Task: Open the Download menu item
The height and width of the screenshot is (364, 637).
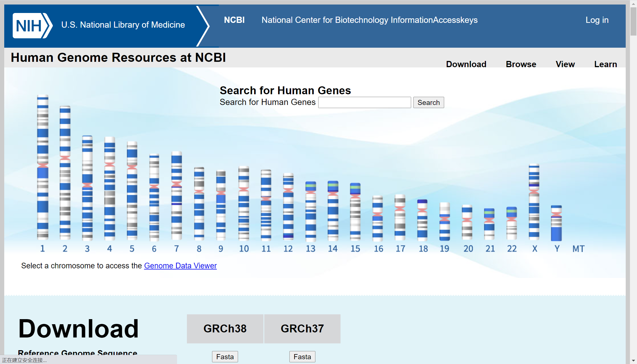Action: [x=466, y=64]
